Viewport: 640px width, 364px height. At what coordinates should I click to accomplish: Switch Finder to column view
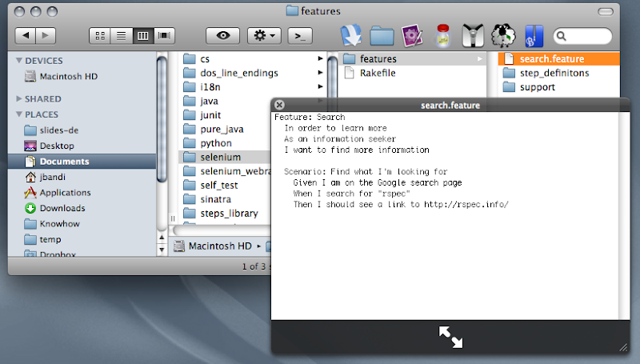(x=143, y=36)
